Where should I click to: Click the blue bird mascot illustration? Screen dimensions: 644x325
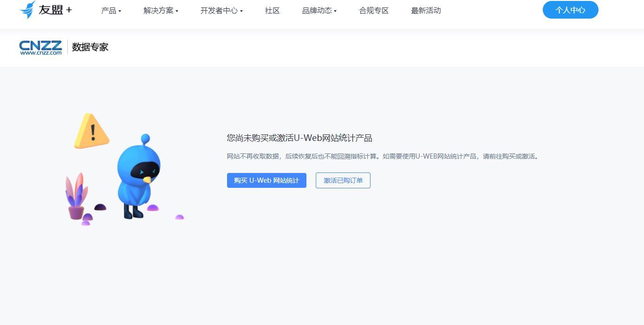coord(138,177)
